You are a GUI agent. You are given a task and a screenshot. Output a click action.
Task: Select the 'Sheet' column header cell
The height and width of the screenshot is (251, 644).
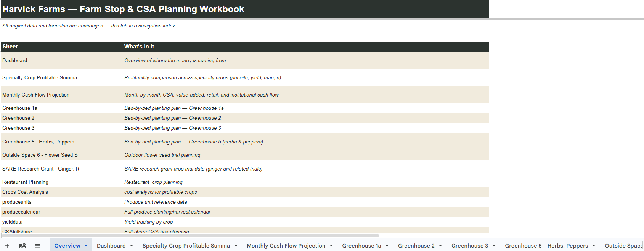tap(62, 47)
